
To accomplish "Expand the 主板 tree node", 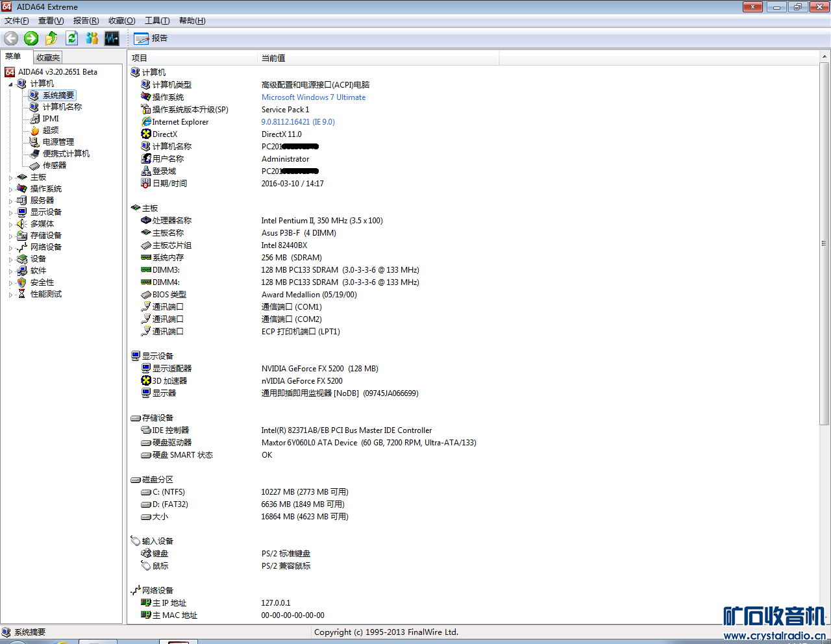I will point(10,177).
